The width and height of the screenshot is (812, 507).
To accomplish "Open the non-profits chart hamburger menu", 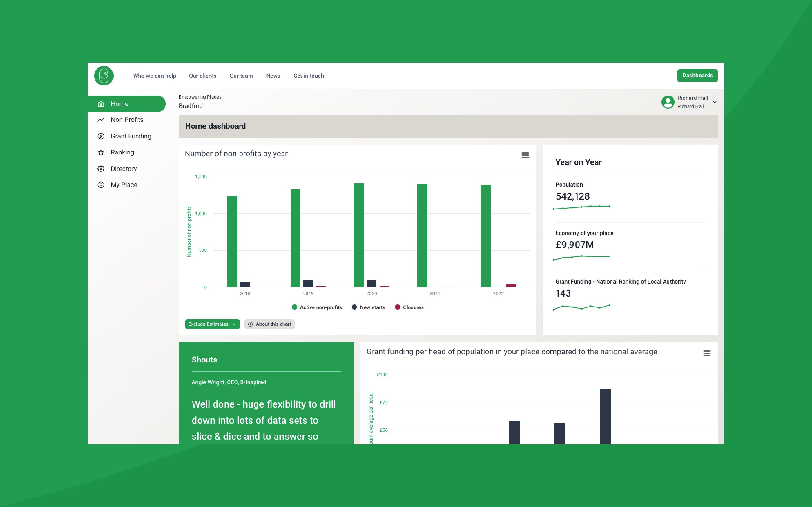I will pyautogui.click(x=525, y=155).
